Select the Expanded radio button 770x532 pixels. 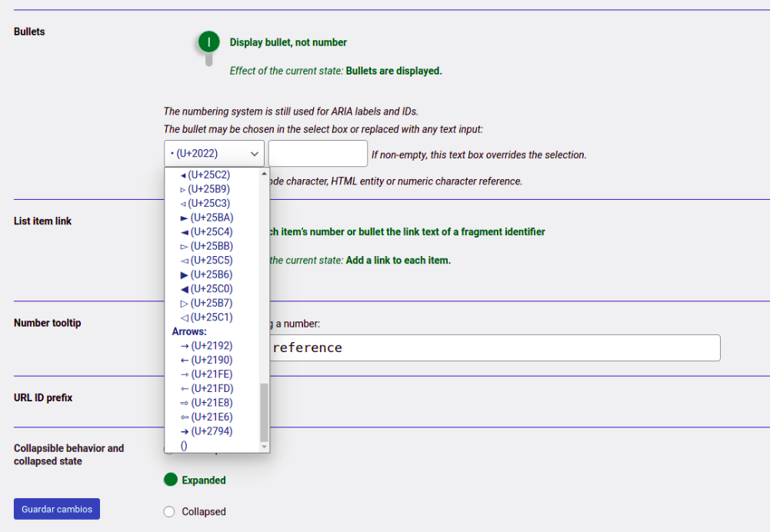tap(170, 480)
